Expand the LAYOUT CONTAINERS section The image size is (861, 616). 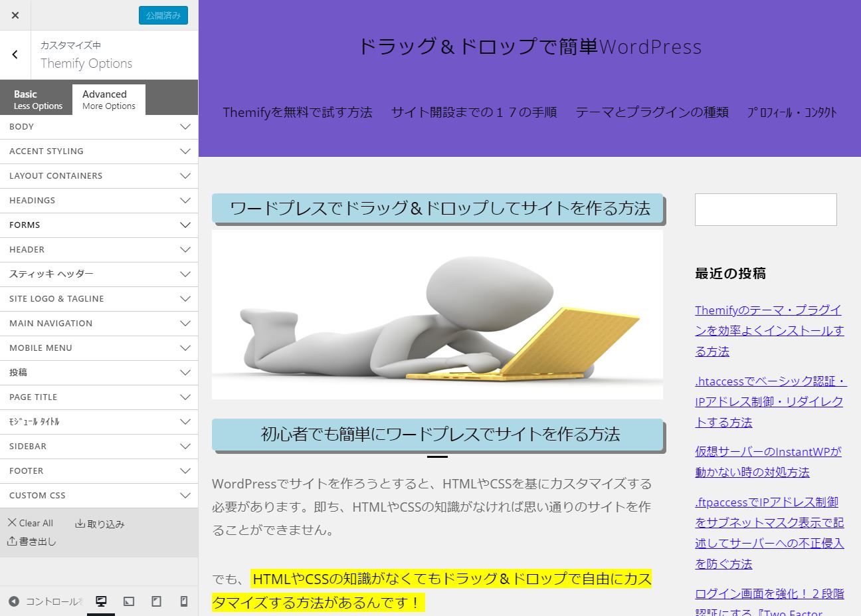[99, 176]
